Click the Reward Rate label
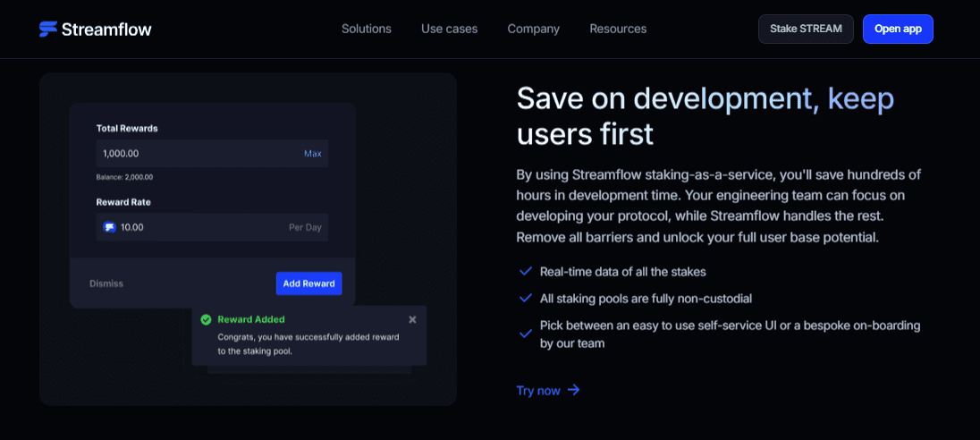This screenshot has height=440, width=980. coord(123,202)
